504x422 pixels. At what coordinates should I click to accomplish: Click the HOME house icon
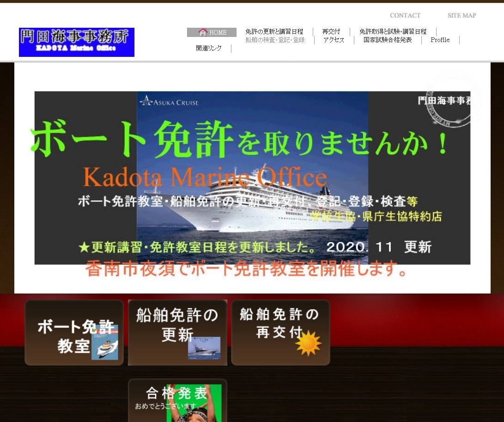[x=202, y=32]
